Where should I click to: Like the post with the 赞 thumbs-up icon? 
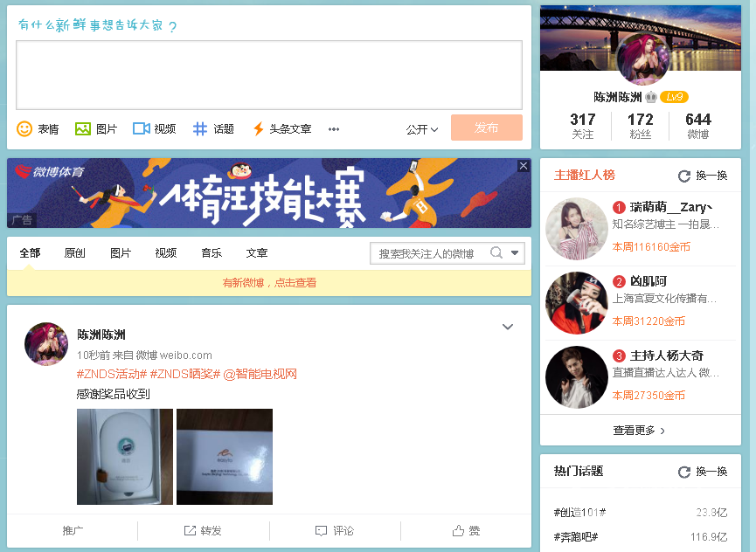click(x=458, y=530)
